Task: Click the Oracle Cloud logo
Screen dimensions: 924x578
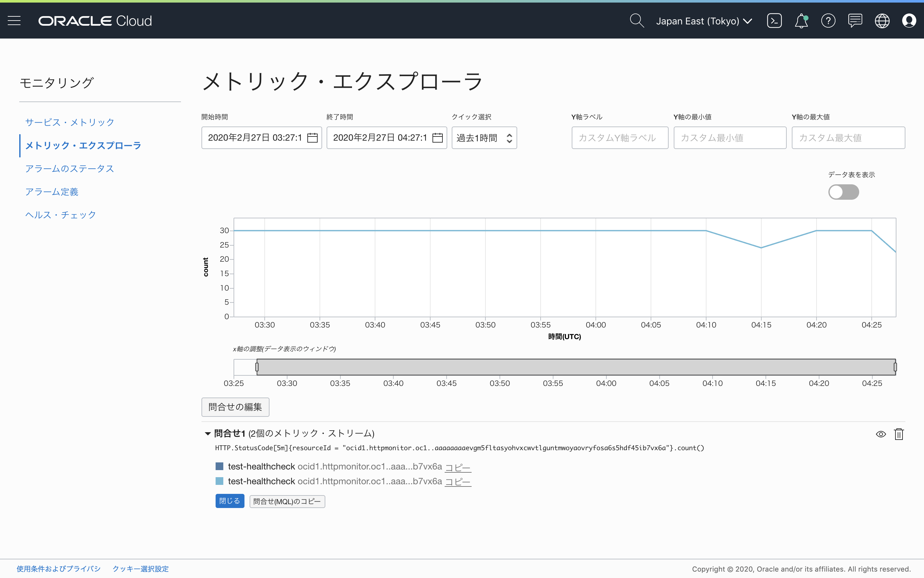Action: [95, 21]
